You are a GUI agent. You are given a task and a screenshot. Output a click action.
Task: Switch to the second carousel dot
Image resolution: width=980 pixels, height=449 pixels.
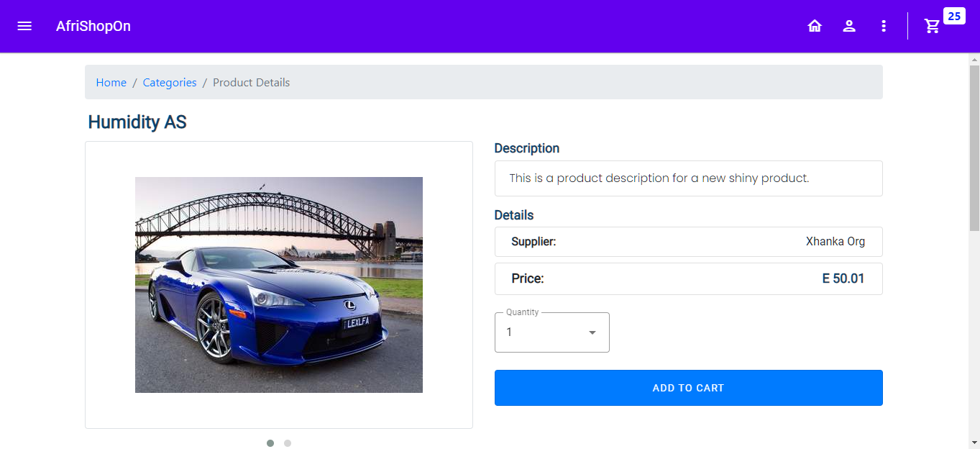288,443
